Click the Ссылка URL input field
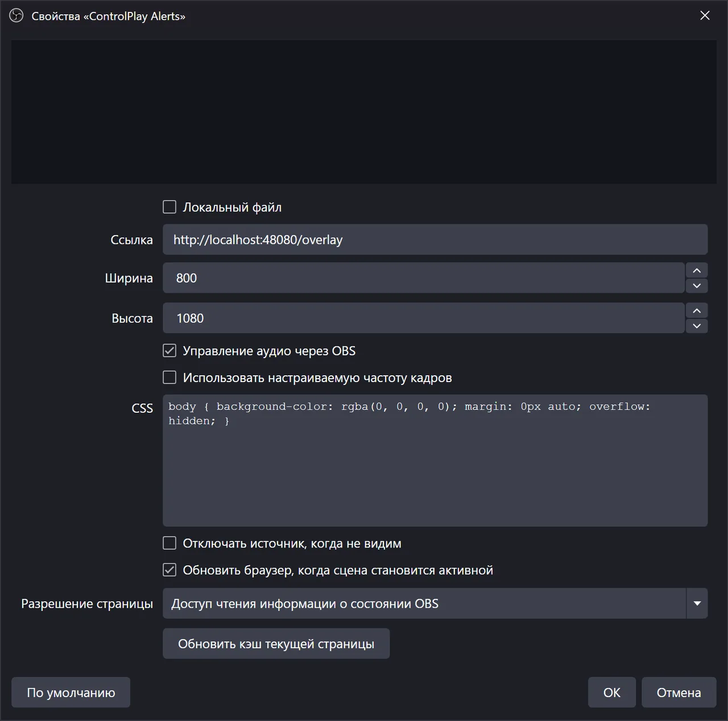 tap(435, 239)
